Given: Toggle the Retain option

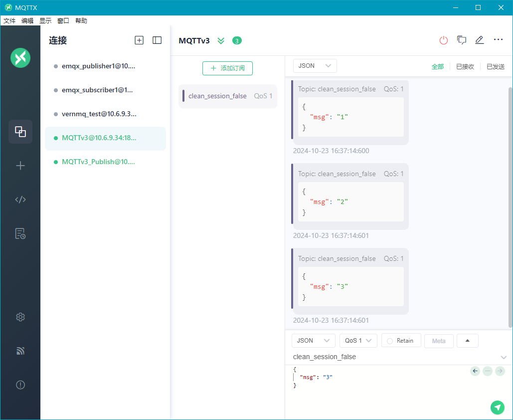Looking at the screenshot, I should click(401, 341).
